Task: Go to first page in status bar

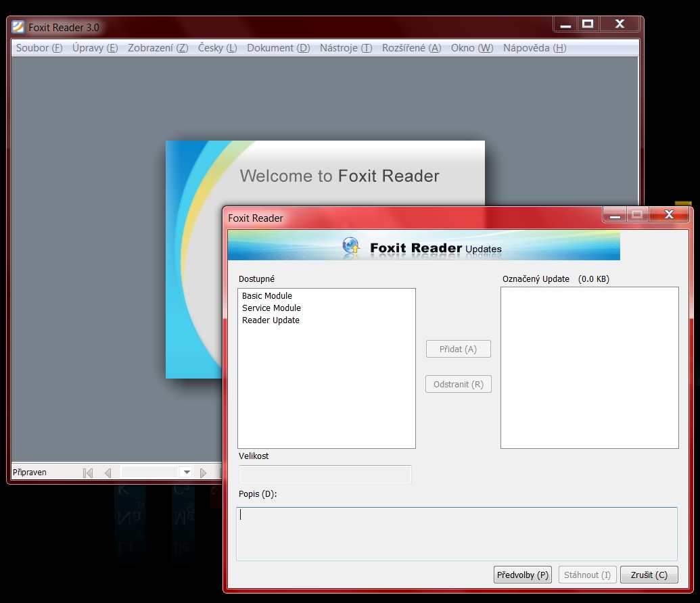Action: (88, 473)
